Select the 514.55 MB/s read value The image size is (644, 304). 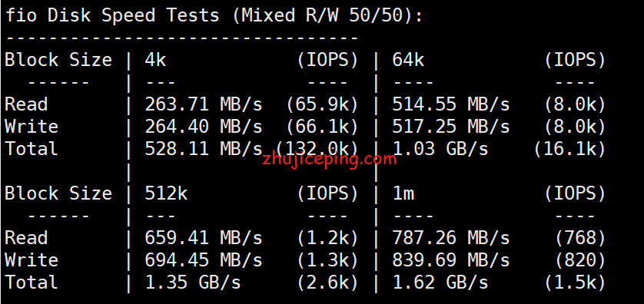coord(451,104)
